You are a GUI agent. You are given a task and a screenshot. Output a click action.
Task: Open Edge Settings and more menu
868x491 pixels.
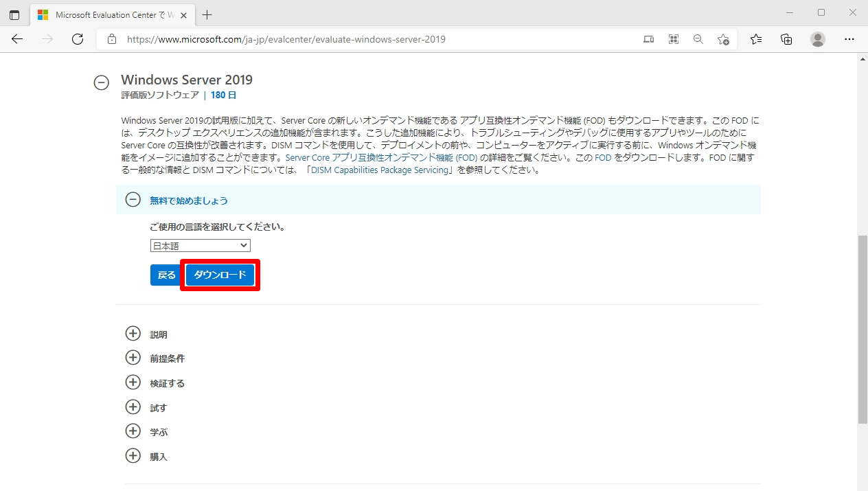(849, 39)
